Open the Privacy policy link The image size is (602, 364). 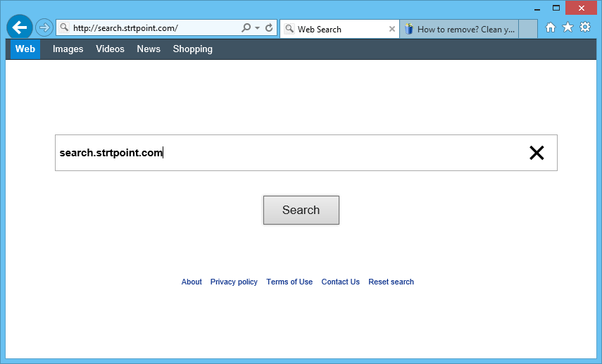click(234, 282)
